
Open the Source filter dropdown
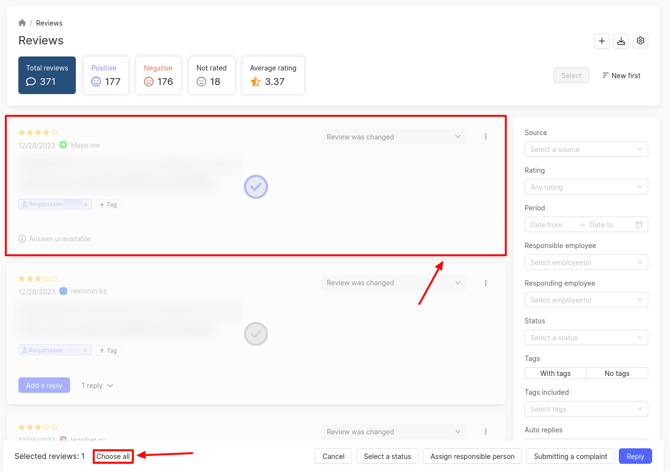pyautogui.click(x=586, y=149)
